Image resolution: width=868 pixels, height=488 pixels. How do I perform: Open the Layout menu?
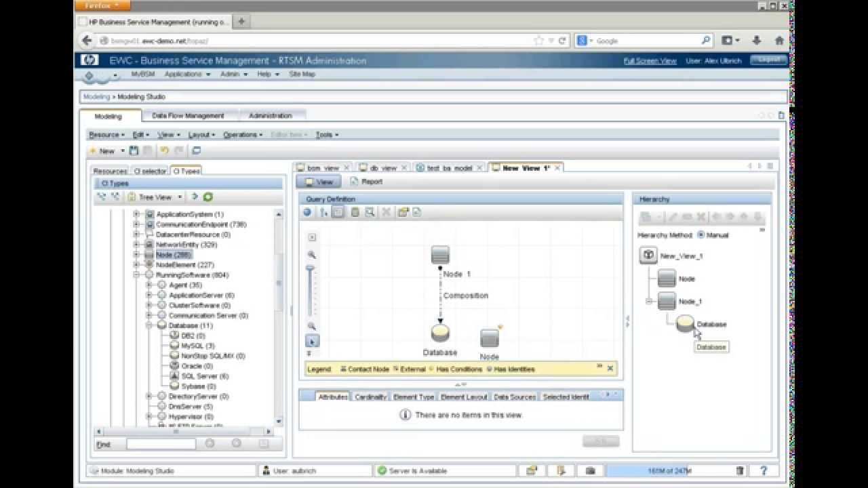(201, 135)
